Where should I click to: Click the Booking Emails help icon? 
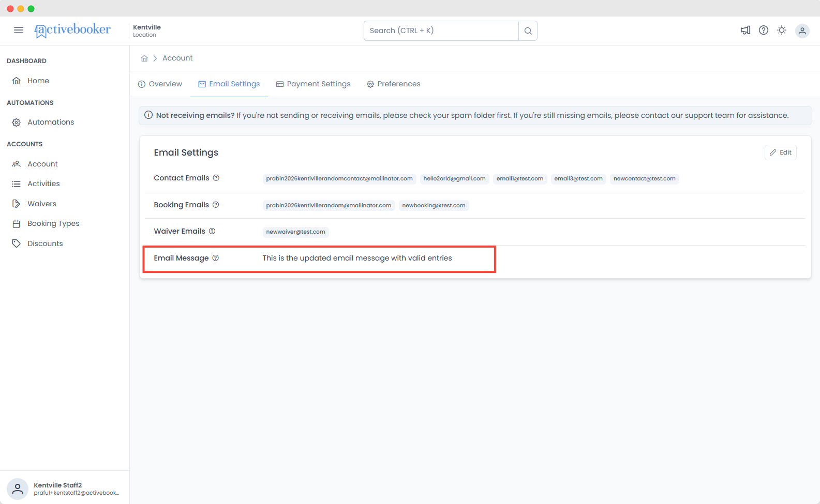(x=216, y=205)
